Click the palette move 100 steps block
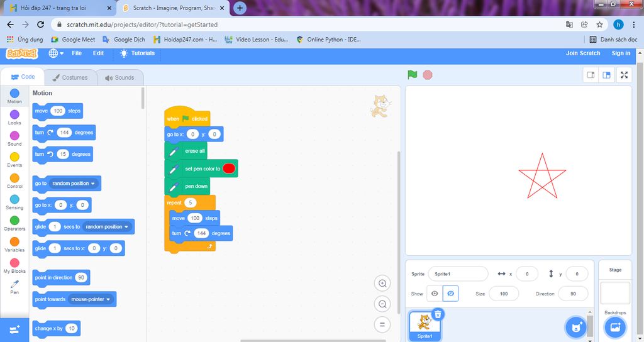Image resolution: width=644 pixels, height=342 pixels. coord(57,111)
